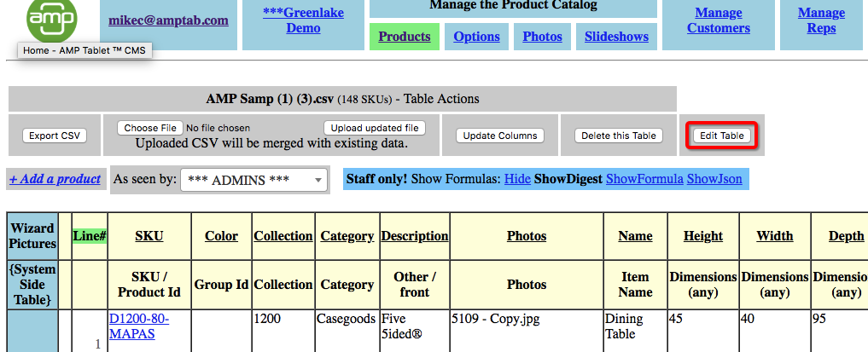
Task: Sort by the Depth column header
Action: click(846, 236)
